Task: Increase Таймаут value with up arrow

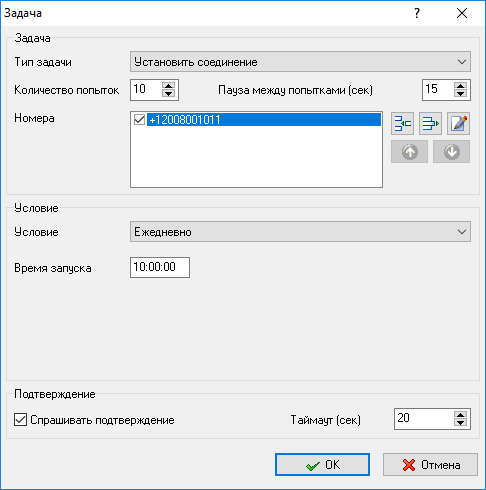Action: click(x=460, y=415)
